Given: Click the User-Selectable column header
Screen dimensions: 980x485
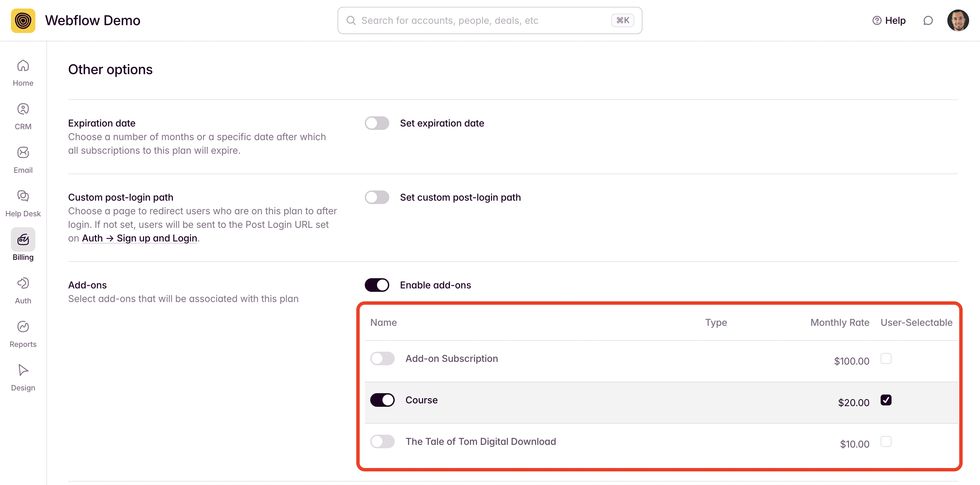Looking at the screenshot, I should click(x=916, y=322).
